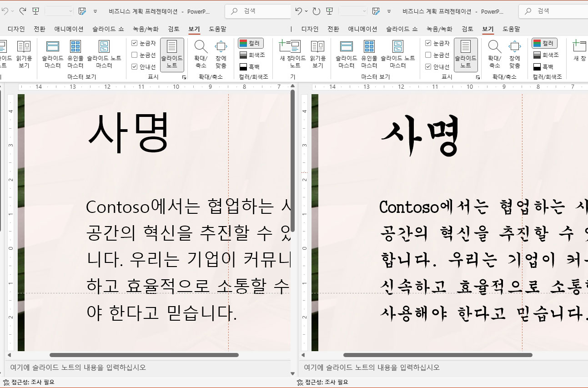Select 회색조 grayscale mode in left window
Image resolution: width=588 pixels, height=388 pixels.
point(252,55)
